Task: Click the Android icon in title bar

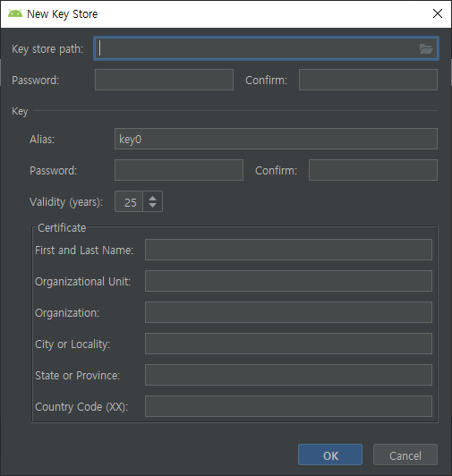Action: coord(15,13)
